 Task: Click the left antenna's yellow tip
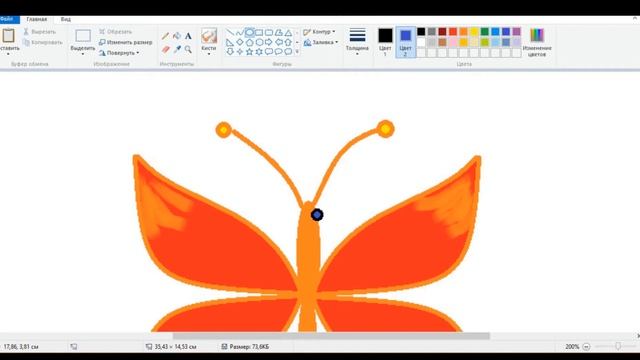(224, 130)
